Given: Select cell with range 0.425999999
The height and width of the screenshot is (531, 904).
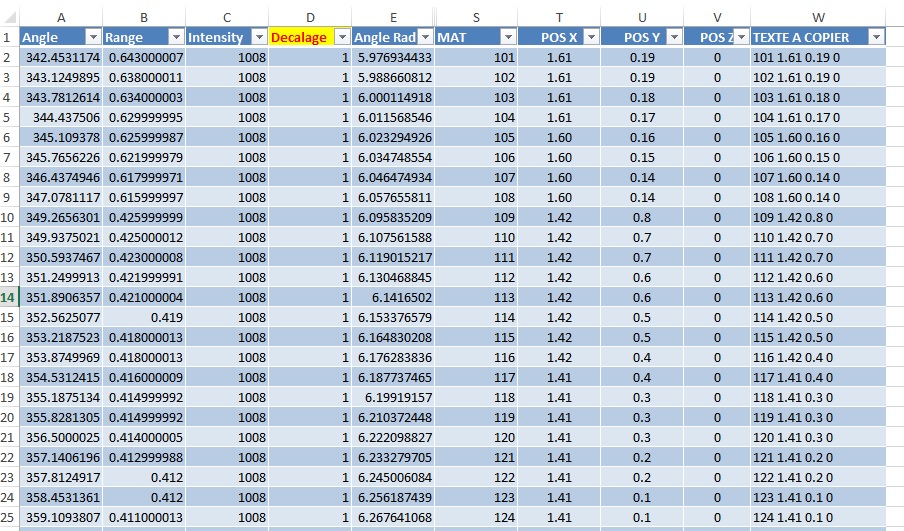Looking at the screenshot, I should (144, 217).
